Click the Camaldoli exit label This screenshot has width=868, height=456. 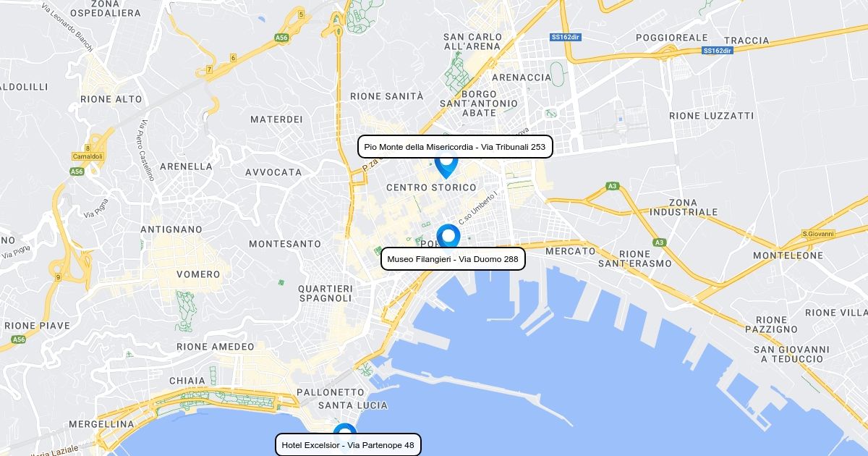click(x=88, y=156)
